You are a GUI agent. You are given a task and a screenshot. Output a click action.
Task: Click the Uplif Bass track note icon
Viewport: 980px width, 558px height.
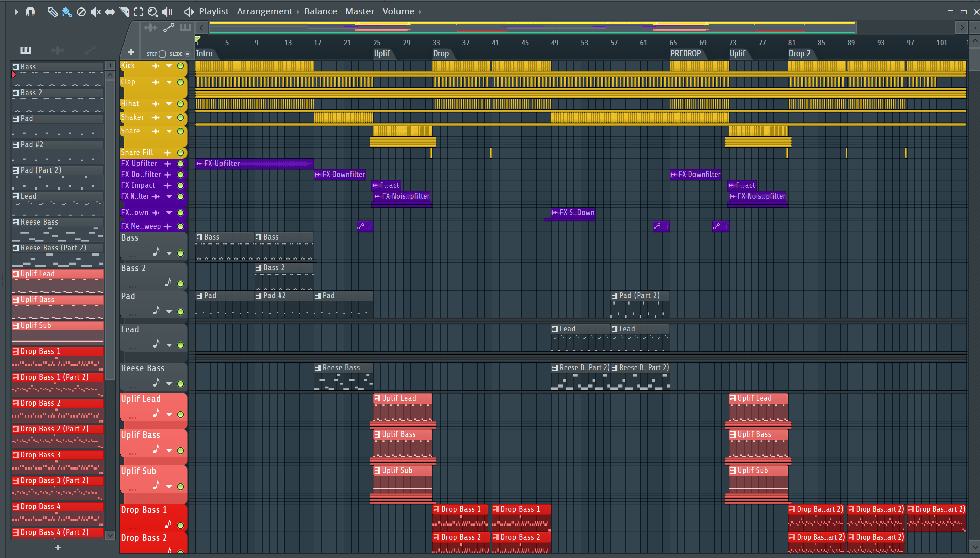pos(156,449)
